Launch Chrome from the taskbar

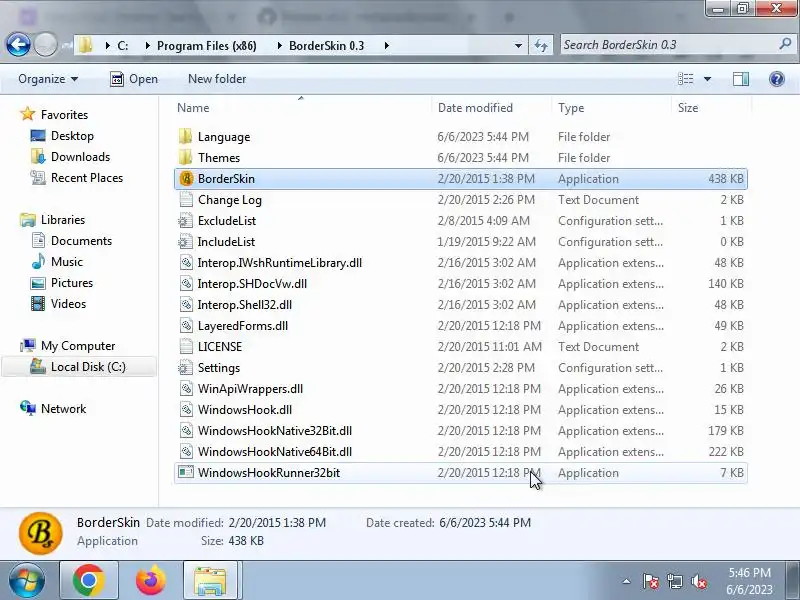tap(89, 580)
